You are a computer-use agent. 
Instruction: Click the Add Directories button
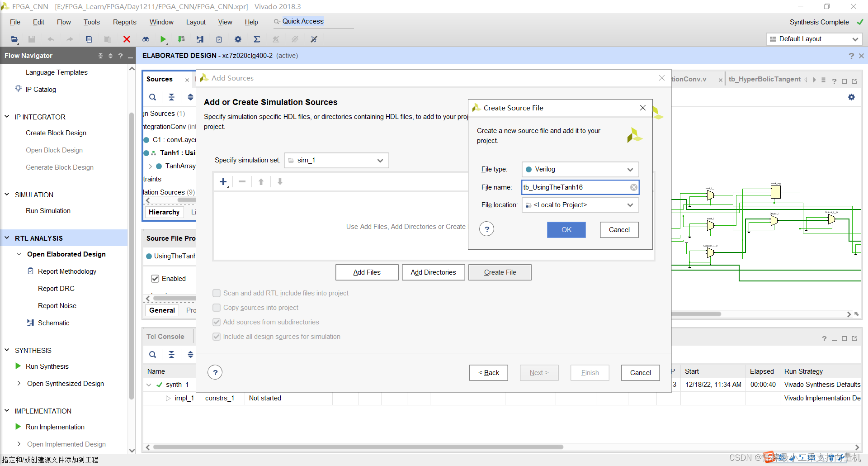tap(433, 272)
